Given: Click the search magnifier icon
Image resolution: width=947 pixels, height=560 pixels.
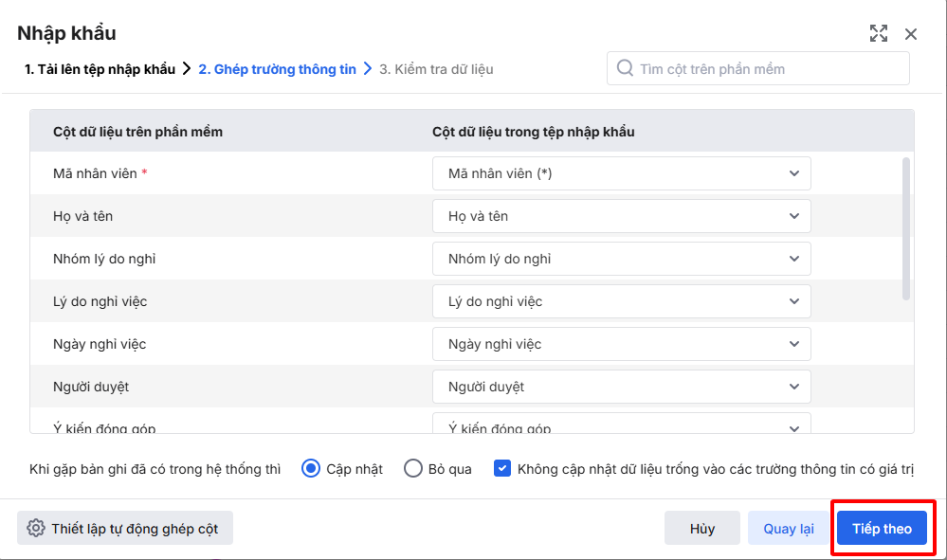Looking at the screenshot, I should click(x=625, y=68).
